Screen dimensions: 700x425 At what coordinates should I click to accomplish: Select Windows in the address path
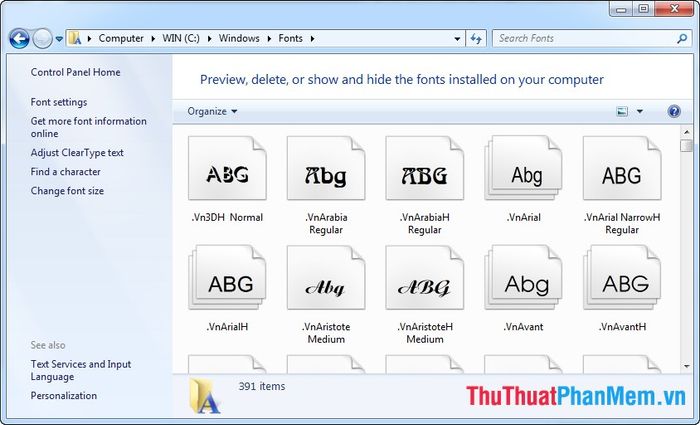(x=239, y=38)
